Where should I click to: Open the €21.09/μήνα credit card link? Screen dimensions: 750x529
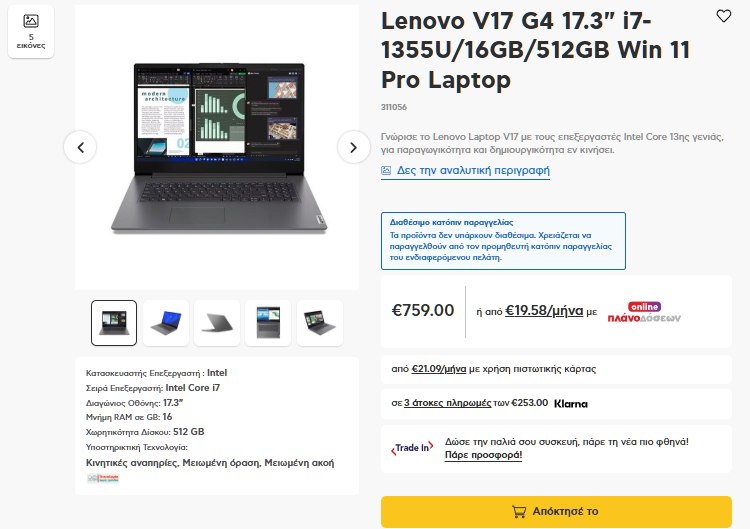439,369
